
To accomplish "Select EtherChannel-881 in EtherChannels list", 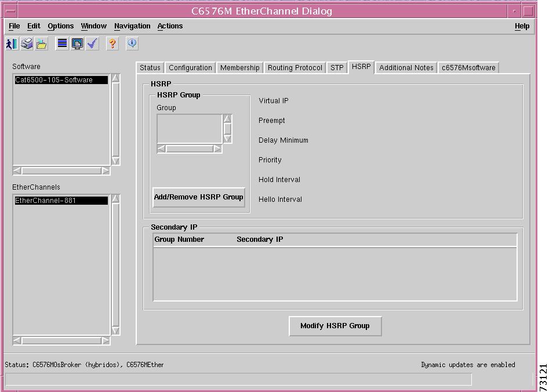I will tap(61, 201).
